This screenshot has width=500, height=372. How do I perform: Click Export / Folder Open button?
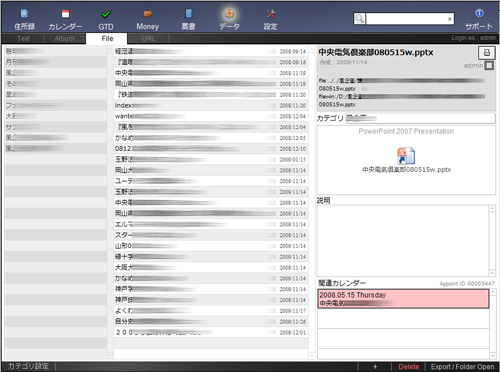click(x=462, y=366)
